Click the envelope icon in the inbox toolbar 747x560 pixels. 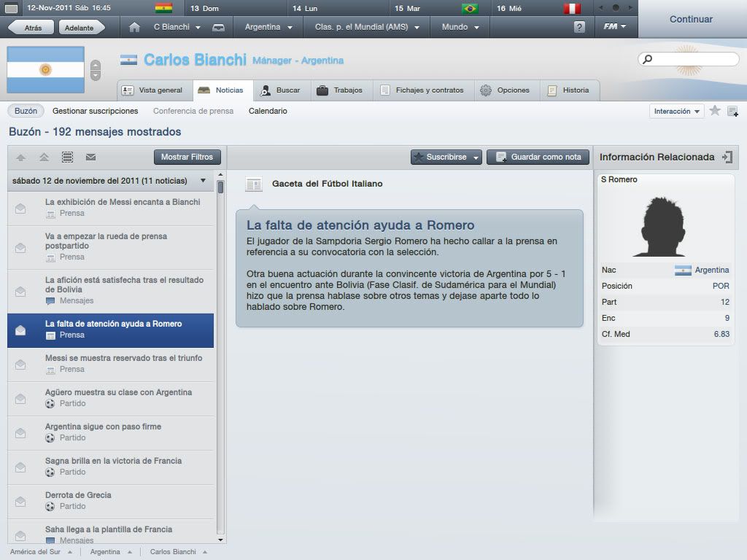(90, 157)
